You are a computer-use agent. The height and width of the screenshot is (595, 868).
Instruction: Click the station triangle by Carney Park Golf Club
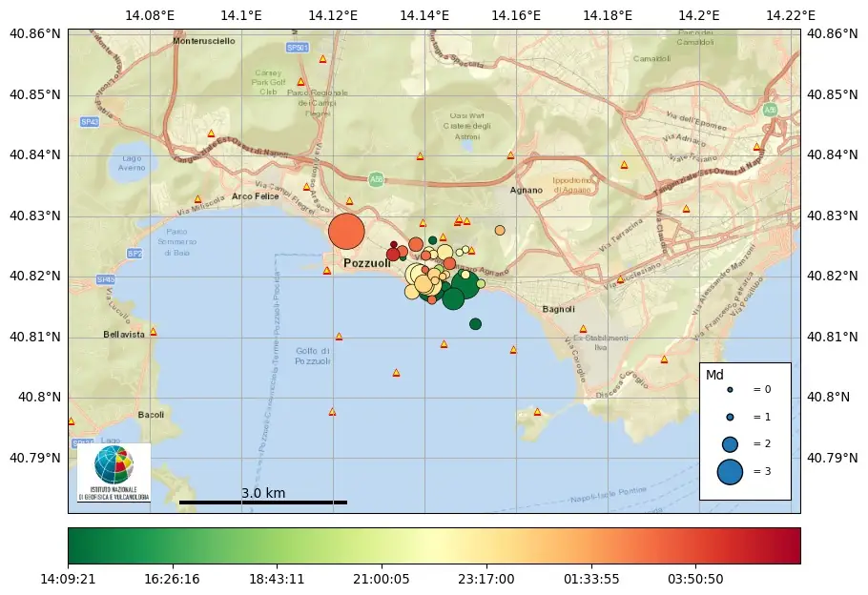(x=301, y=82)
